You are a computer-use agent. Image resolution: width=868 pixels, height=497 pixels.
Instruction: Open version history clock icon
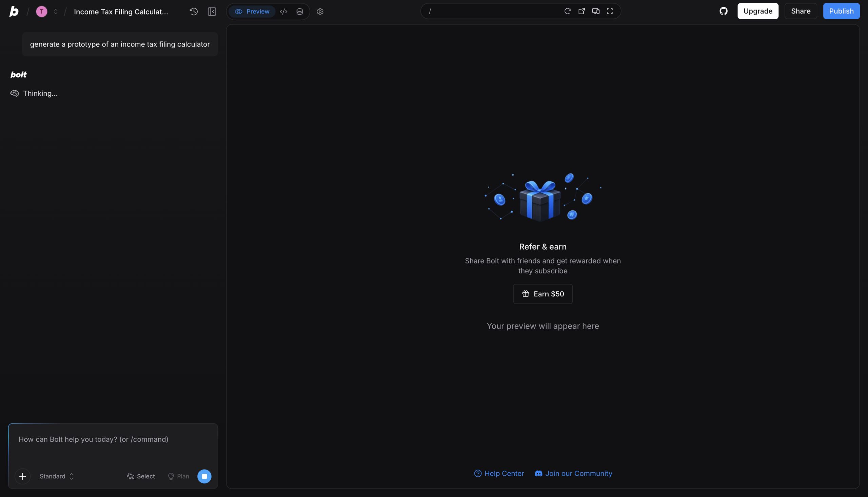pyautogui.click(x=194, y=12)
